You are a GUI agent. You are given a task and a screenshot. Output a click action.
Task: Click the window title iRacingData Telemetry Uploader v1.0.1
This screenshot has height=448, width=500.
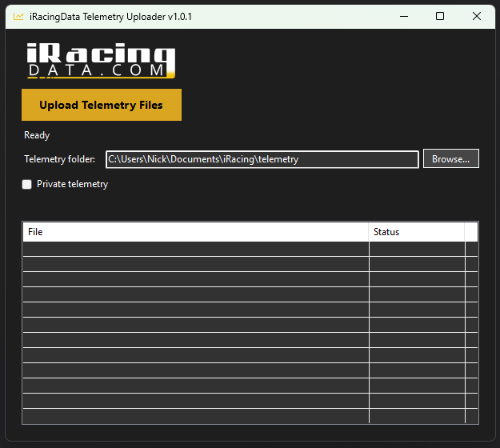[110, 17]
